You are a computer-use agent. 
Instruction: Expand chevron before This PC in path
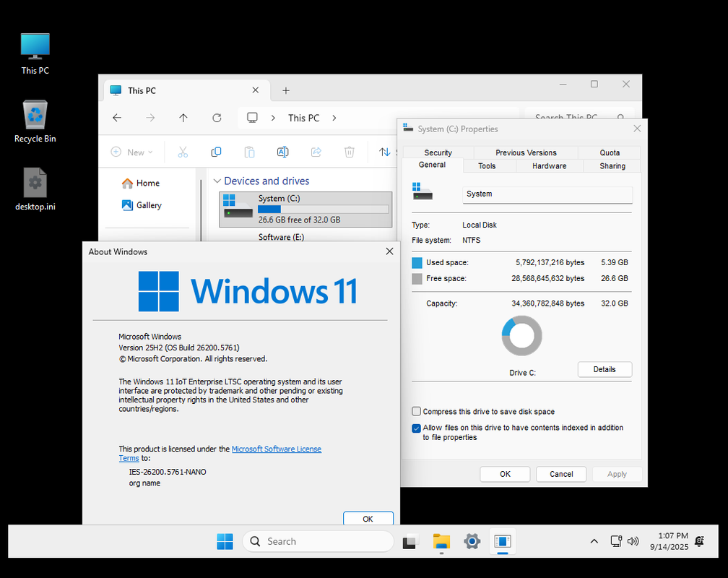click(273, 118)
